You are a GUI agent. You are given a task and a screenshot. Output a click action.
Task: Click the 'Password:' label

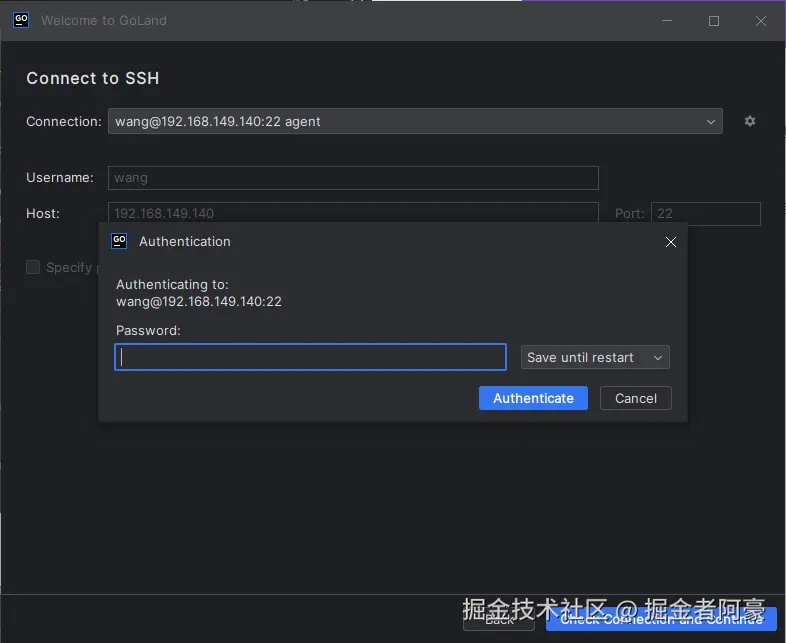pyautogui.click(x=148, y=330)
